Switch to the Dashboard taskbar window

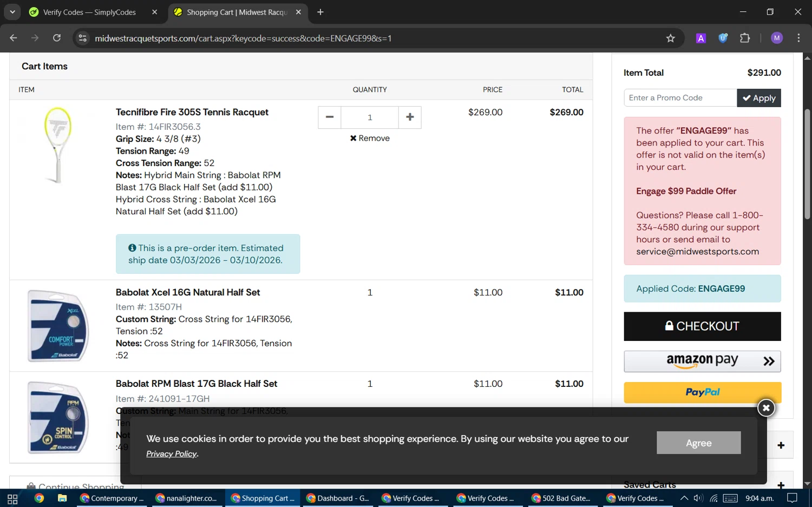(x=338, y=498)
